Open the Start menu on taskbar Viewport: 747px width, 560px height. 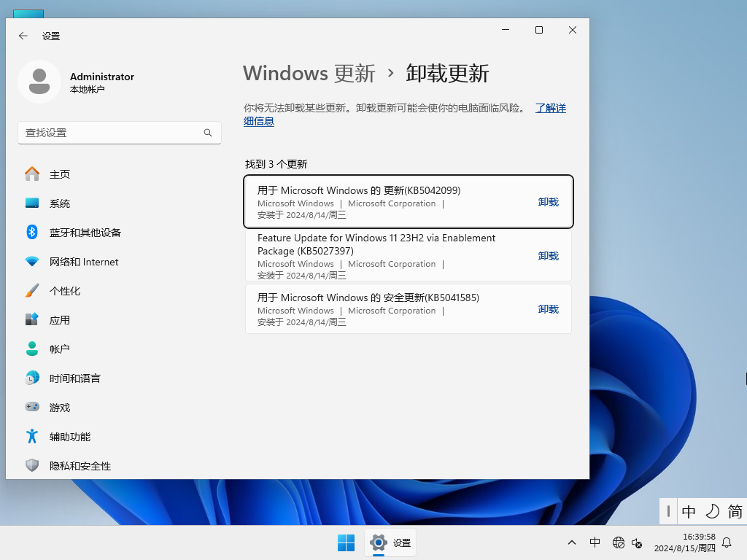[346, 542]
